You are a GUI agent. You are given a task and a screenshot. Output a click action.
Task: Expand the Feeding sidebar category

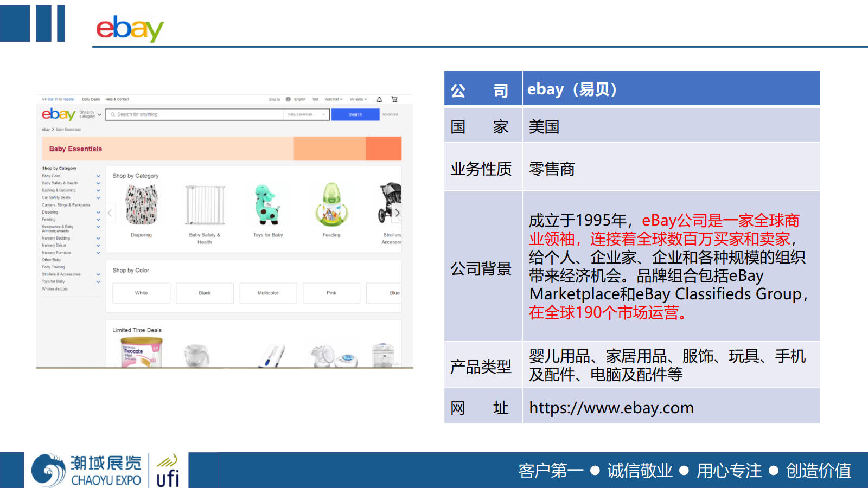click(98, 220)
